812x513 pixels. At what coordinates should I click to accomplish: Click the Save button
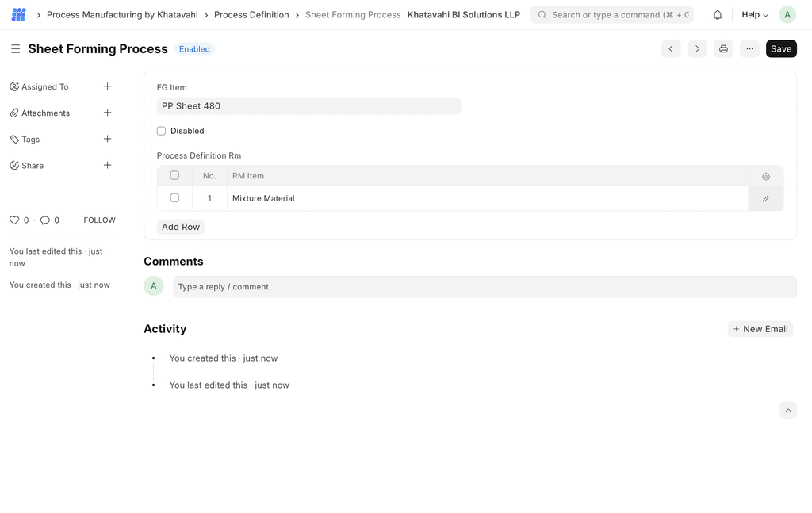click(x=780, y=49)
